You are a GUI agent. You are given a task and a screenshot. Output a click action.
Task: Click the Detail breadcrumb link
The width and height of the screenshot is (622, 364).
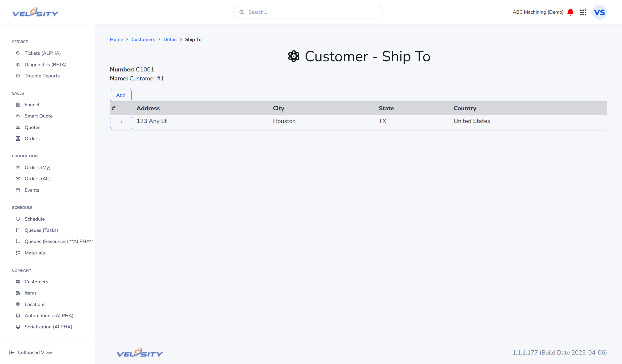[170, 39]
